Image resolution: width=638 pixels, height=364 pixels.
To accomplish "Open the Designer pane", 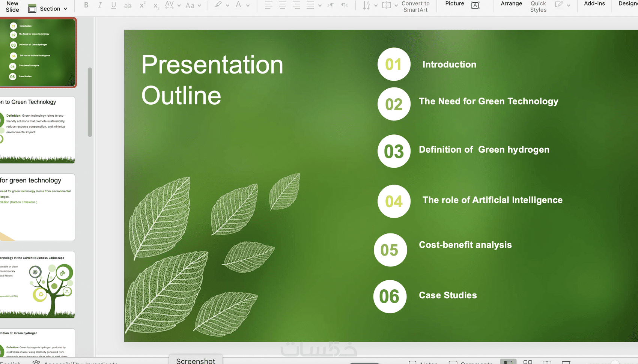I will pos(628,3).
